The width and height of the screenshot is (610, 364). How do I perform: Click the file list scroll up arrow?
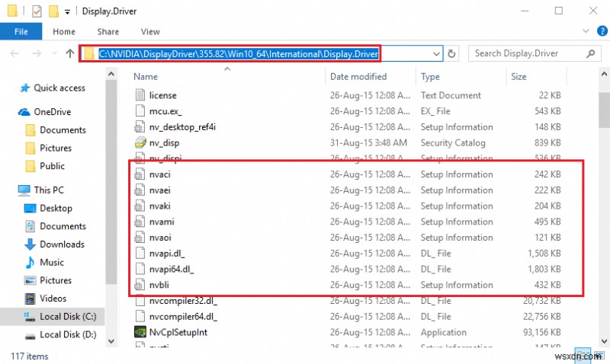pos(604,73)
